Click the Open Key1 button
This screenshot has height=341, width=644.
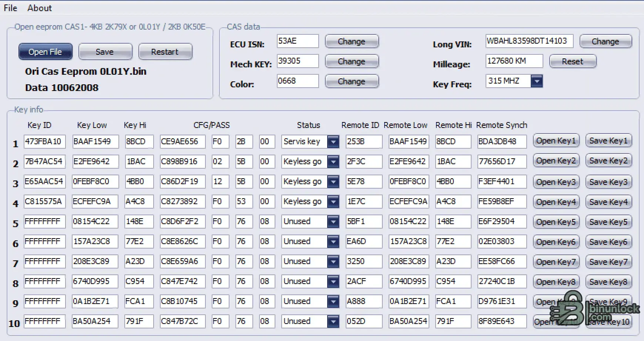coord(556,141)
